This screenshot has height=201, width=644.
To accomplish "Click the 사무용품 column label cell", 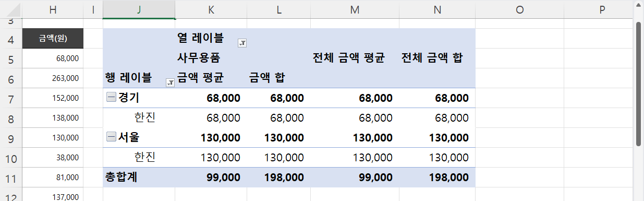I will pos(211,58).
